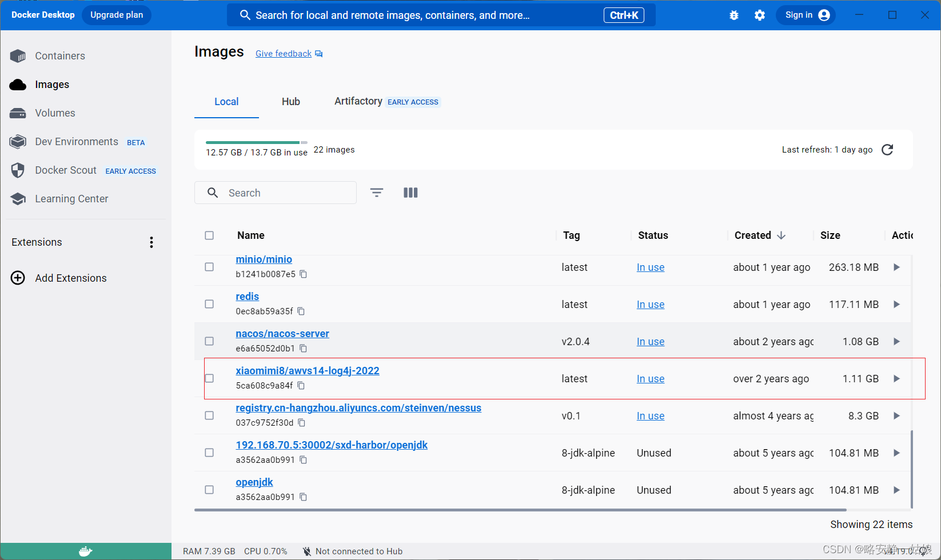Copy the redis image ID 0ec8ab59a35f
The width and height of the screenshot is (941, 560).
pyautogui.click(x=301, y=311)
